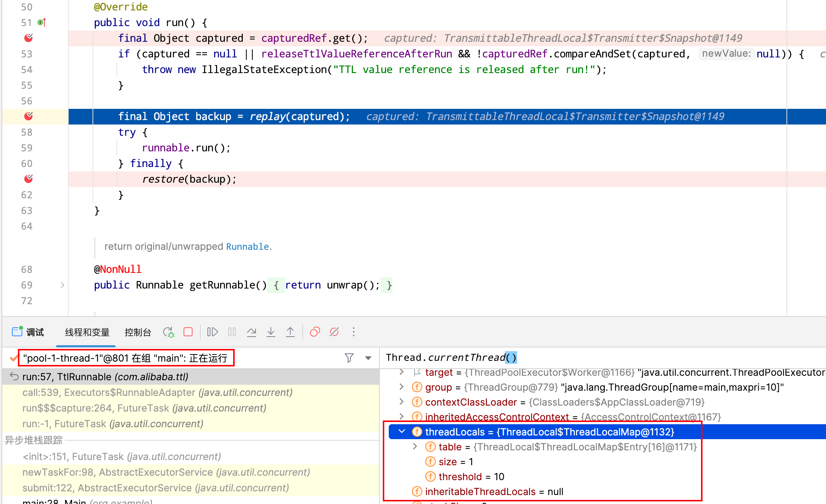View breakpoints with red circles icon

315,332
